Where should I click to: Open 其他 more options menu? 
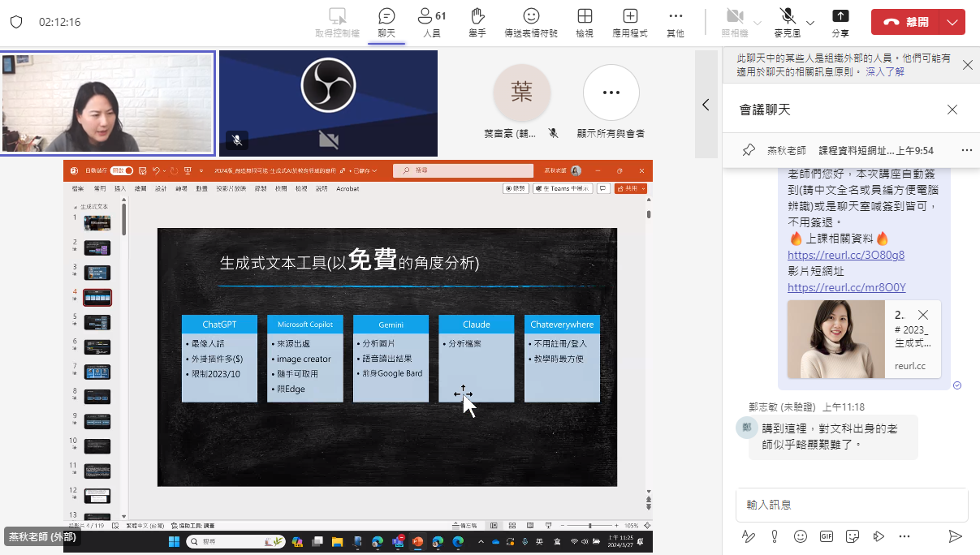676,23
